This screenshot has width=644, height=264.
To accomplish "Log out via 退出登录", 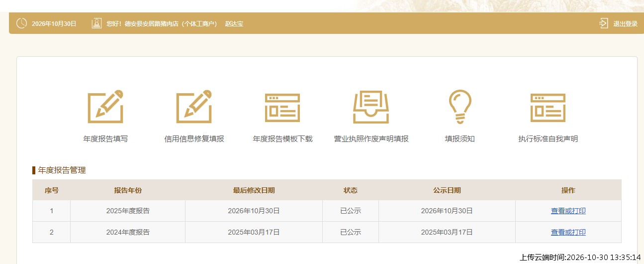I will (x=625, y=24).
